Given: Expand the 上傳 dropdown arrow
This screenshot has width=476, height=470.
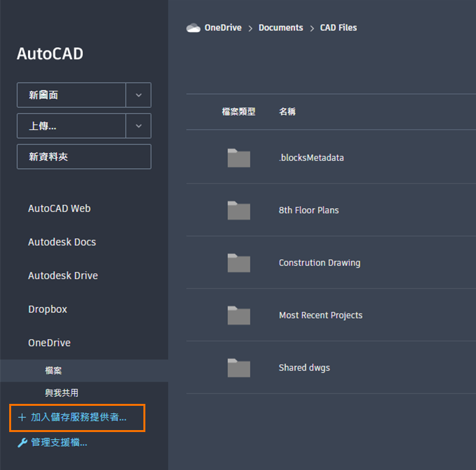Looking at the screenshot, I should [138, 126].
